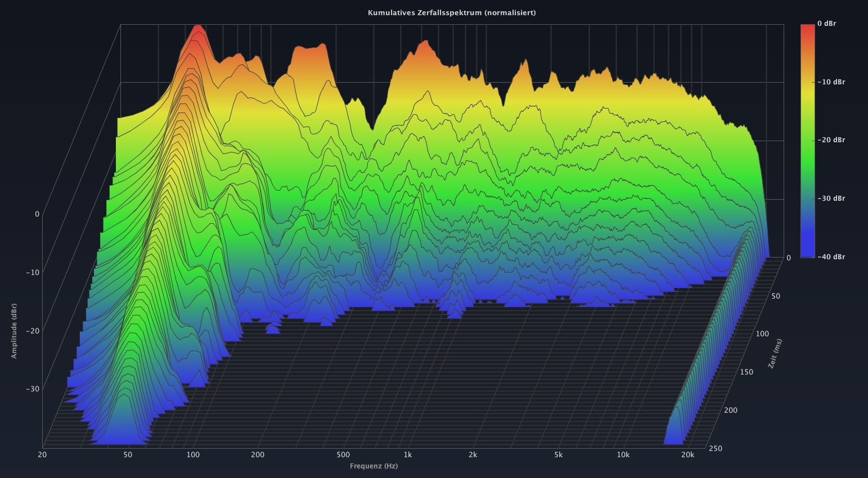Viewport: 868px width, 478px height.
Task: Click the 2k frequency axis tick label
Action: coord(473,455)
